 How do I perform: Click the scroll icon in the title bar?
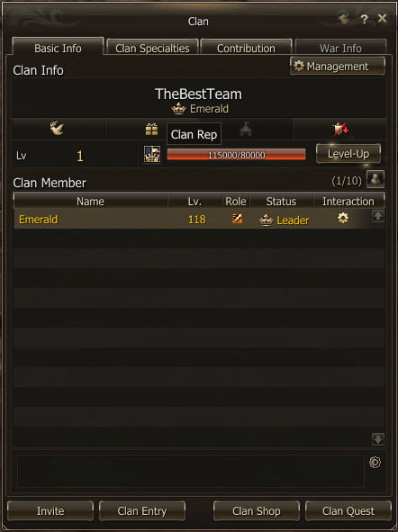tap(344, 19)
